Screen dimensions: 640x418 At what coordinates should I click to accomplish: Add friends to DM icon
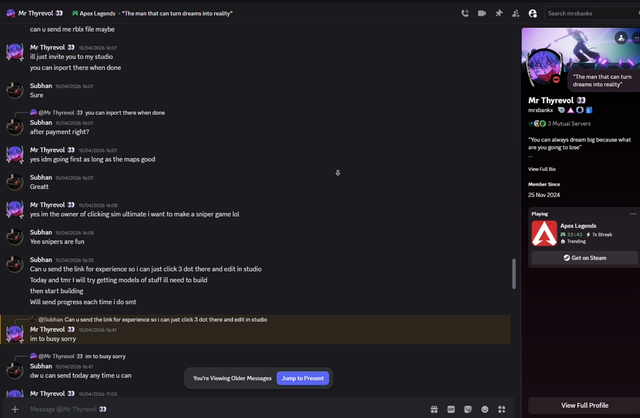pos(516,13)
